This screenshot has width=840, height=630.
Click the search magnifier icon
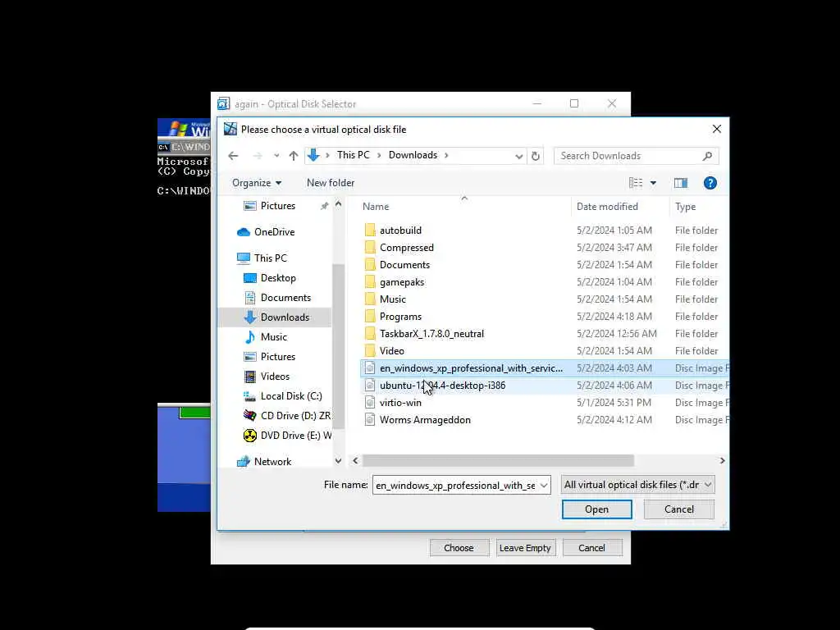click(707, 156)
